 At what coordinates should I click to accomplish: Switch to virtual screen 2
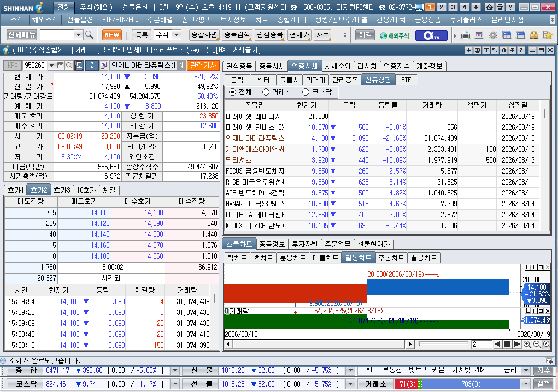[x=441, y=7]
